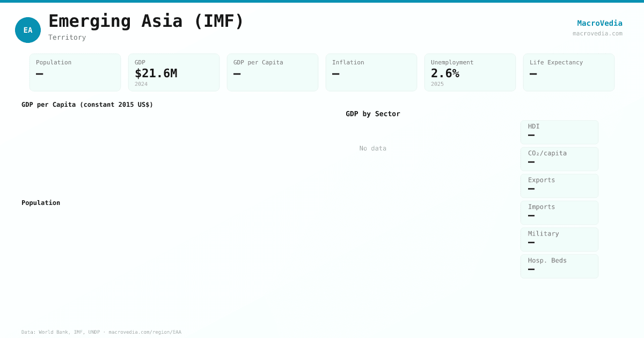
Task: Select the HDI indicator card
Action: [559, 132]
